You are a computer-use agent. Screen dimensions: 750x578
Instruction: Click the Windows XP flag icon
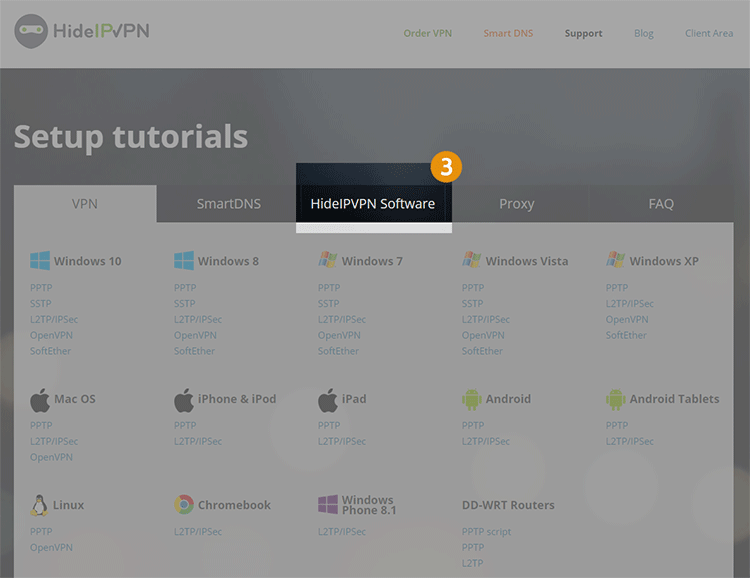pos(616,260)
